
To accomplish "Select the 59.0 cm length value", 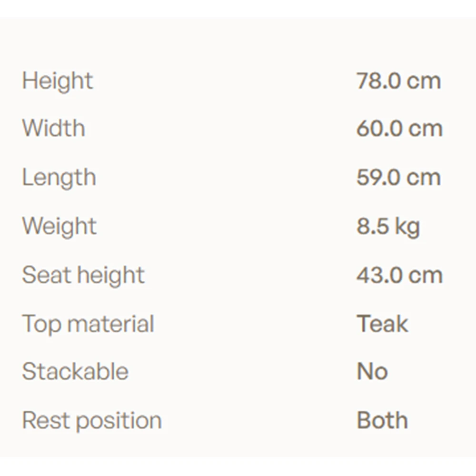I will point(398,177).
